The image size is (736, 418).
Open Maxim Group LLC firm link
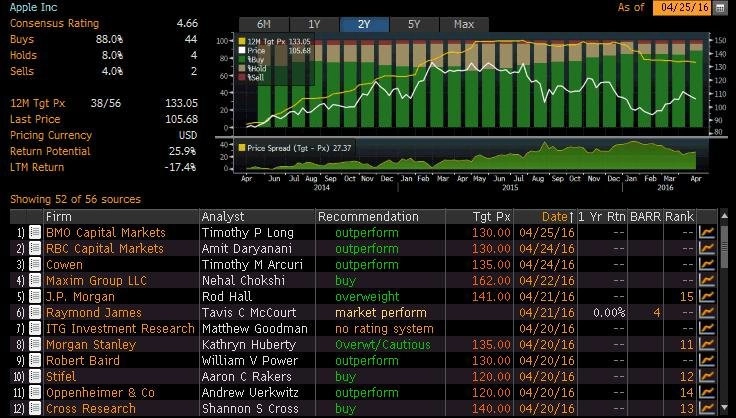click(96, 281)
